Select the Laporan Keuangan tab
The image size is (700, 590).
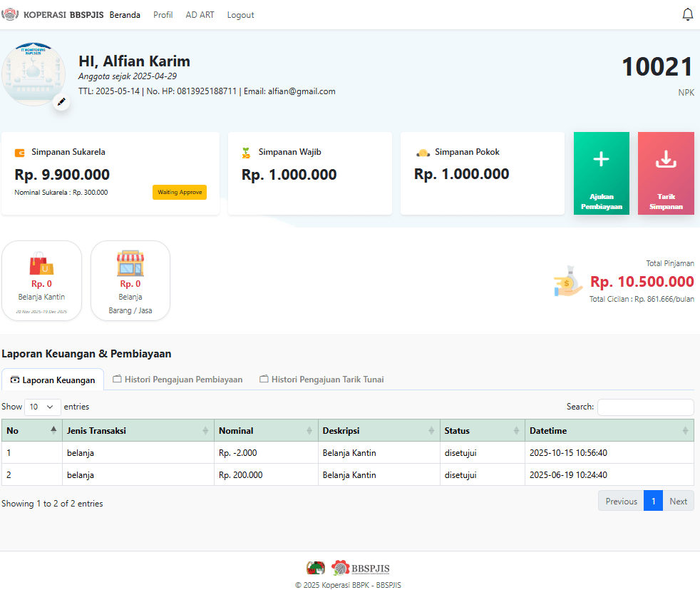[53, 380]
